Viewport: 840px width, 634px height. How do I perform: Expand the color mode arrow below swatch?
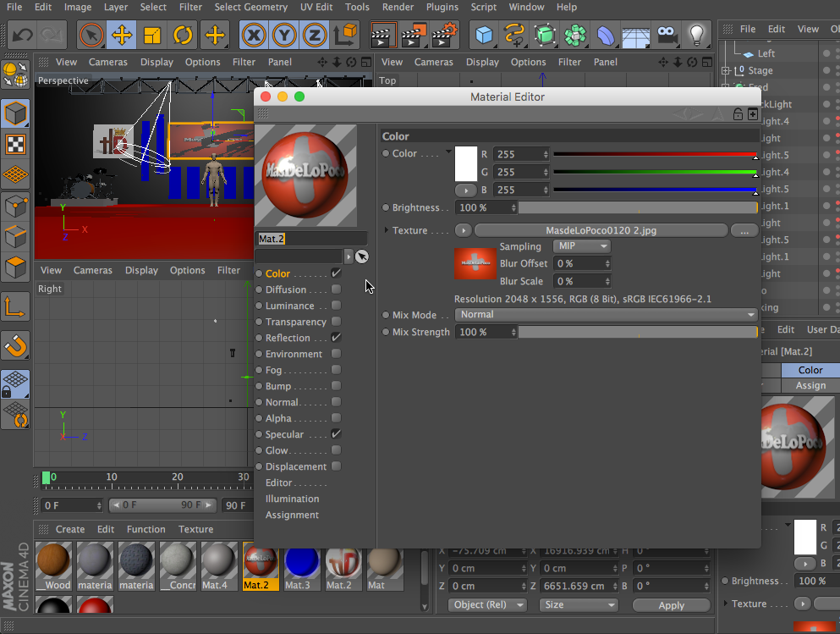tap(466, 190)
